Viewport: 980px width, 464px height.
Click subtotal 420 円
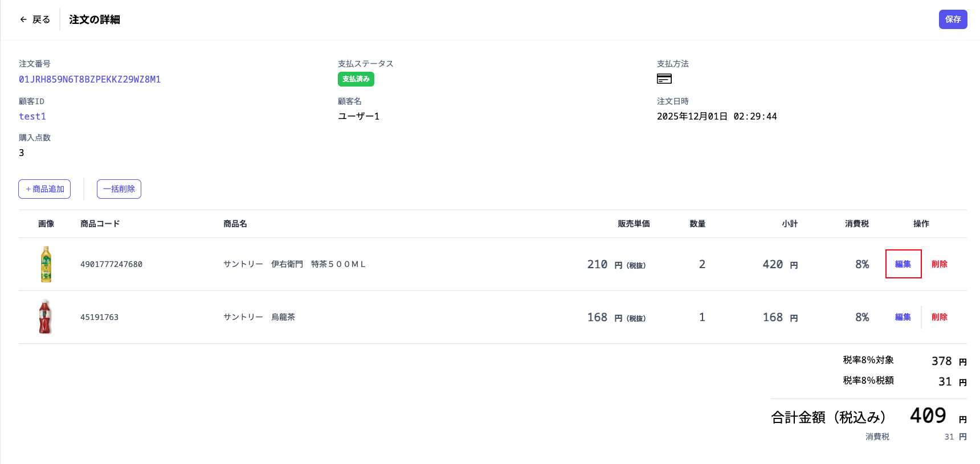tap(780, 264)
